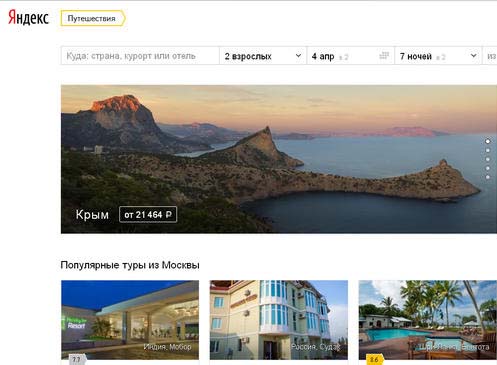497x365 pixels.
Task: Open the Крым destination link
Action: click(x=92, y=214)
